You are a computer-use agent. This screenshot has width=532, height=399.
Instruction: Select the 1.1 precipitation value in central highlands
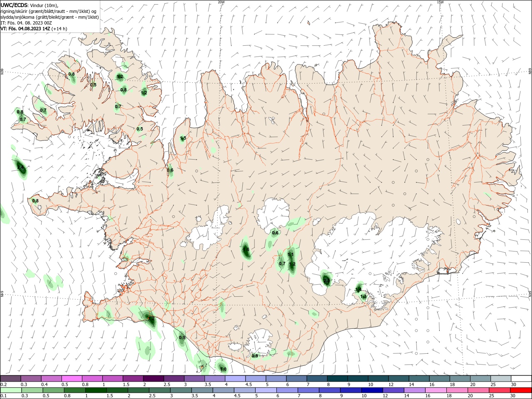coord(291,255)
